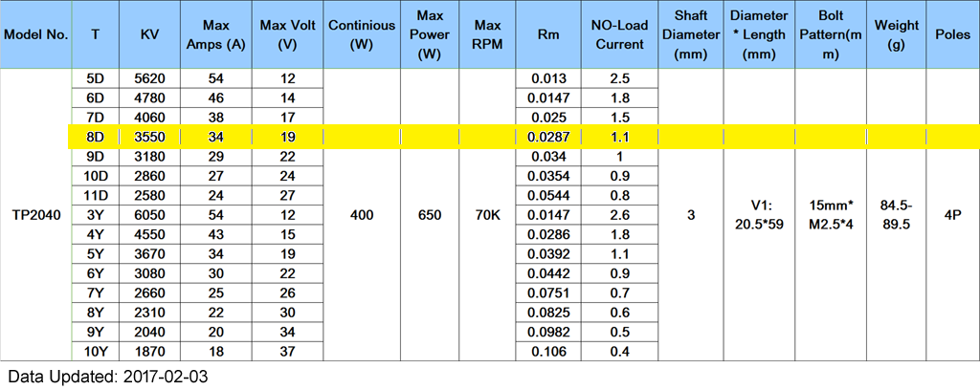
Task: Click the "8Y" winding cell
Action: (x=95, y=312)
